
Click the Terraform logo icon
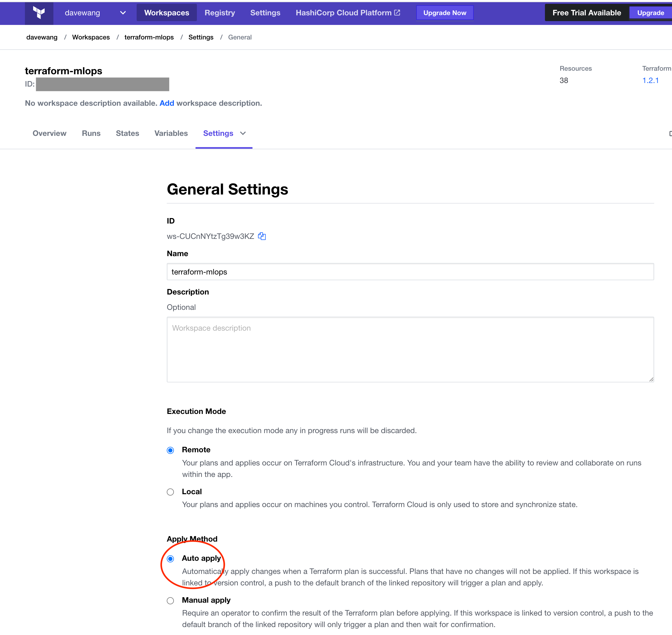tap(39, 13)
